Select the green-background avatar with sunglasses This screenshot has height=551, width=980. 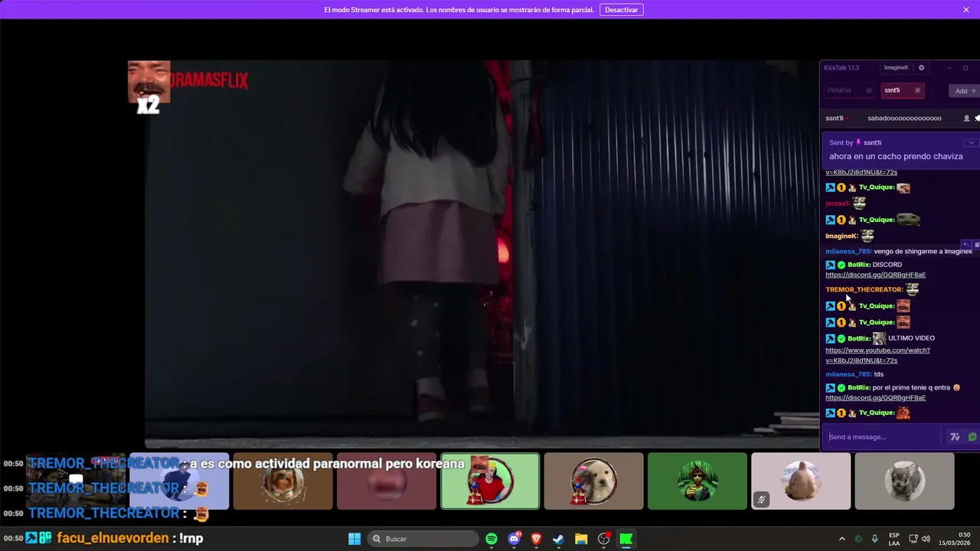[x=697, y=481]
